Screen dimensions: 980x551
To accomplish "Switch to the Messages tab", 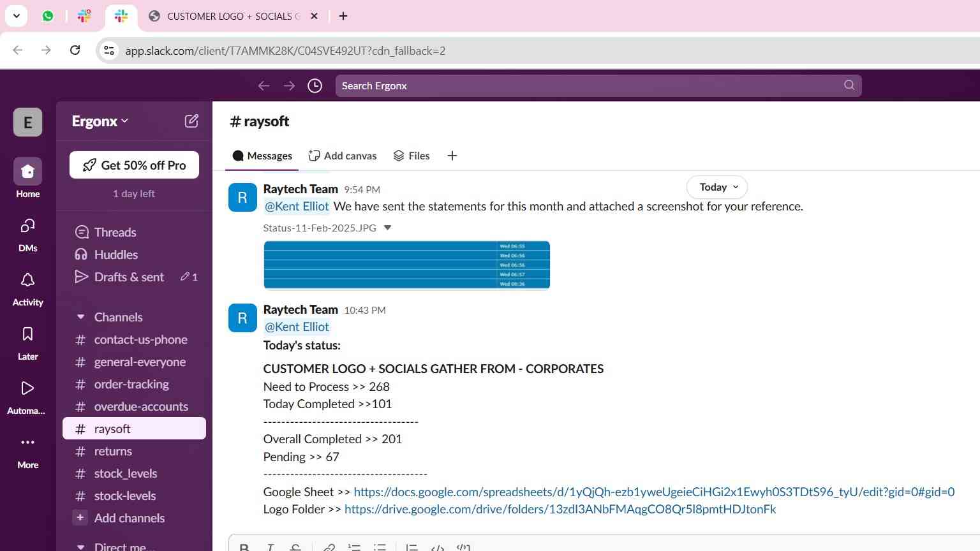I will tap(262, 156).
